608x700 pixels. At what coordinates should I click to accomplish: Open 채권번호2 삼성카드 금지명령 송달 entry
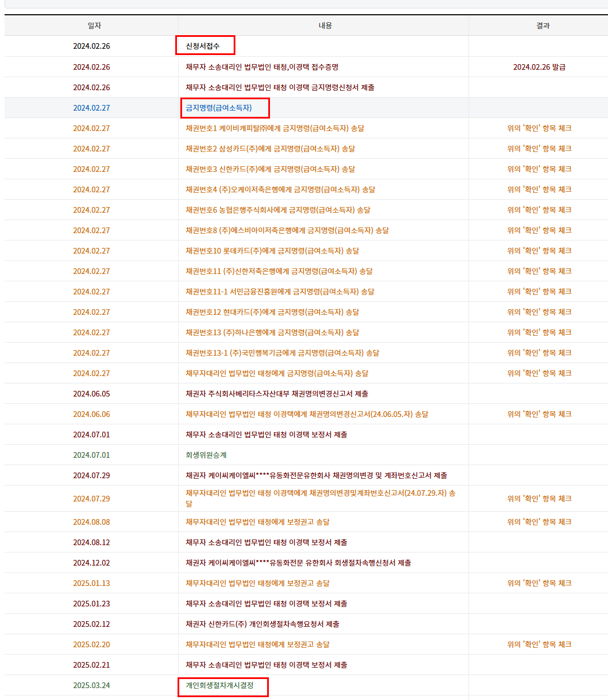(270, 149)
